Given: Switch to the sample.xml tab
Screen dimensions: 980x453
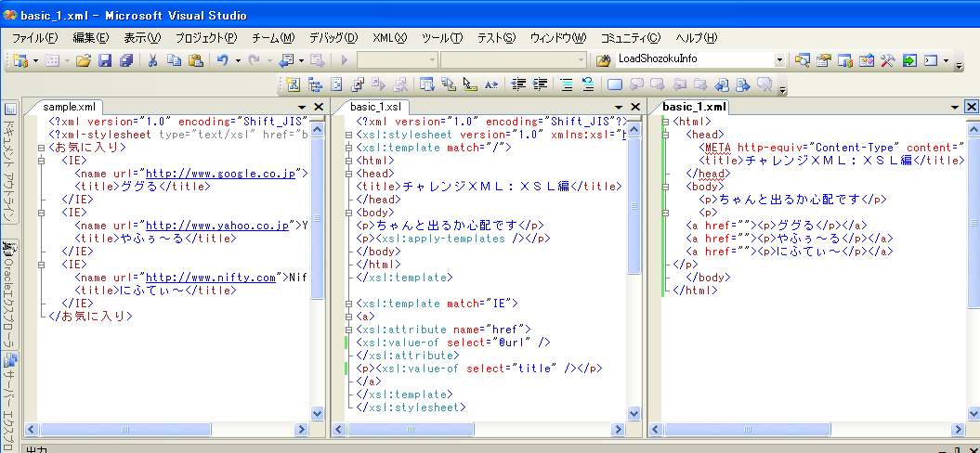Looking at the screenshot, I should (69, 107).
